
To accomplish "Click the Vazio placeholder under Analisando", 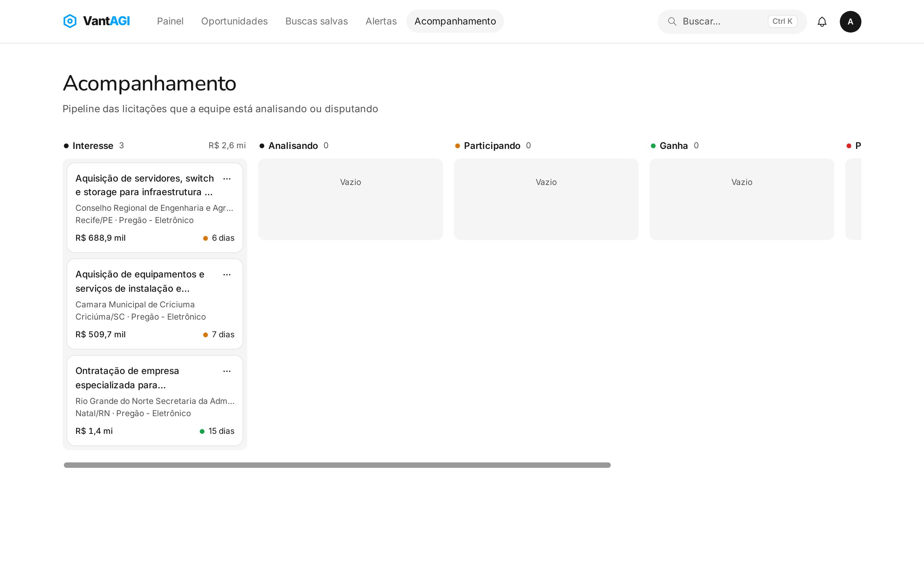I will click(x=351, y=182).
